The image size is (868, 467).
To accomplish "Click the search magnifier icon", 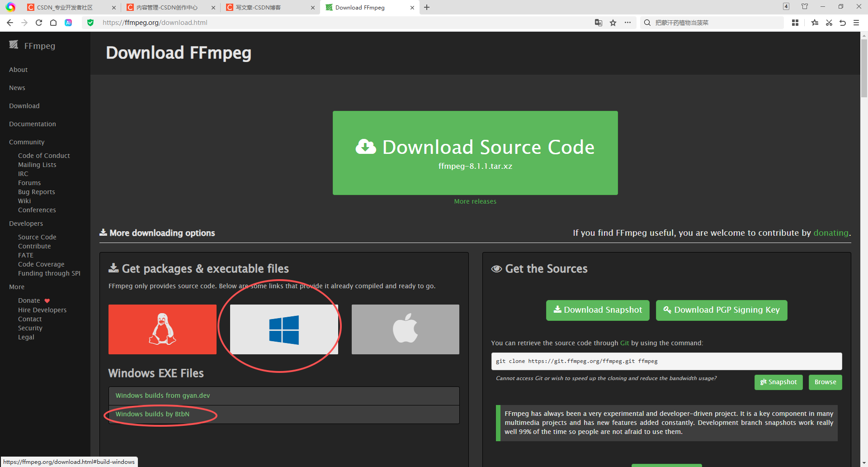I will [x=647, y=23].
